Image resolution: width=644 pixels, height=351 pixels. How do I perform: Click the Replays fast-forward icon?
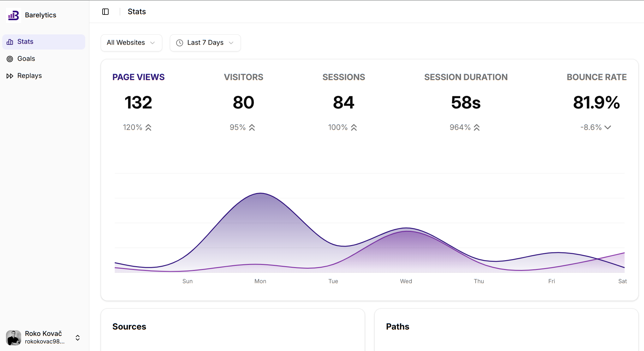10,76
